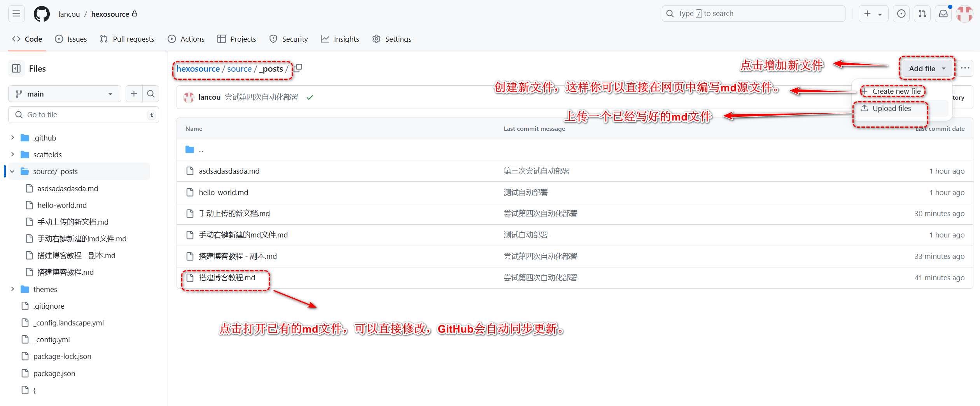Create new file via the plus icon in Files panel
Image resolution: width=980 pixels, height=406 pixels.
[133, 93]
